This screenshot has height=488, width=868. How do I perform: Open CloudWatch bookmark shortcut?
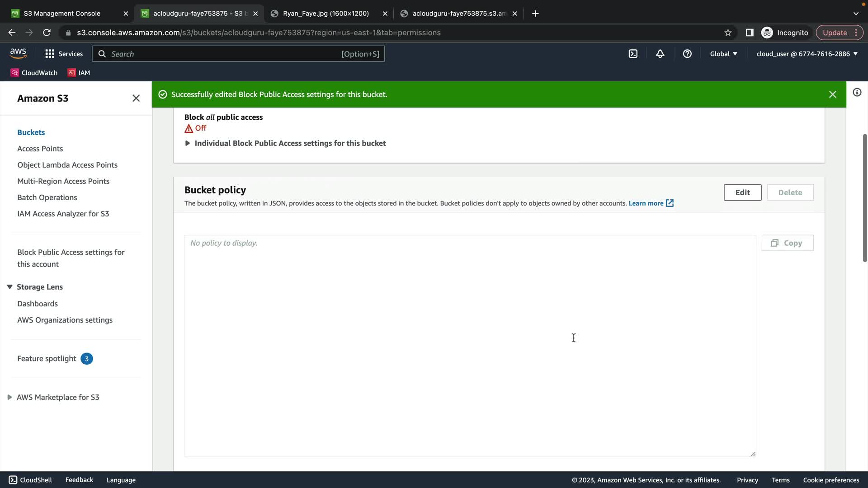point(34,73)
